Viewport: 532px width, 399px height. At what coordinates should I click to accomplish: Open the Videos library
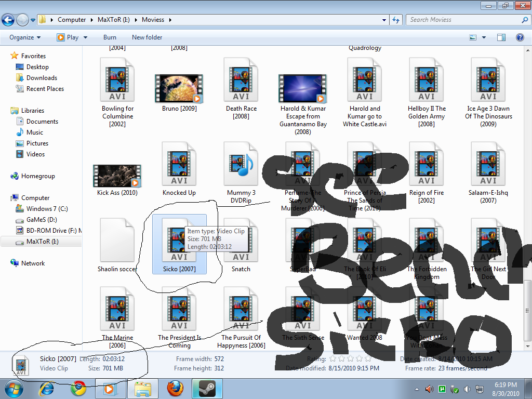click(x=35, y=154)
